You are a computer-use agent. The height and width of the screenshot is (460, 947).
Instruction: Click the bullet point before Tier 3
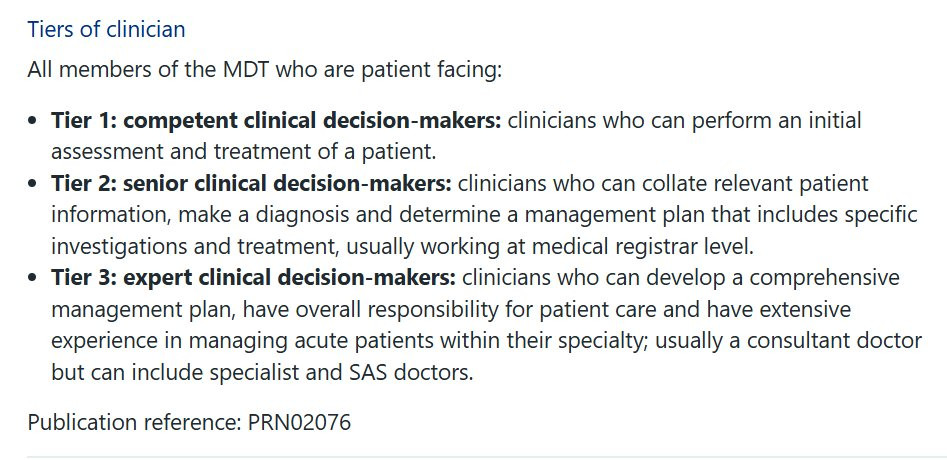coord(33,278)
